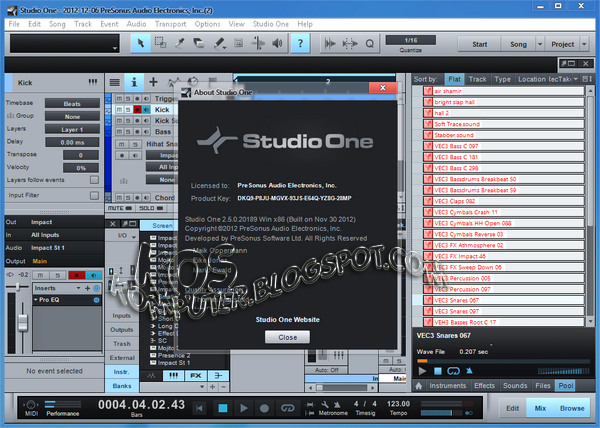Screen dimensions: 600x428
Task: Select the Split tool
Action: pyautogui.click(x=179, y=43)
